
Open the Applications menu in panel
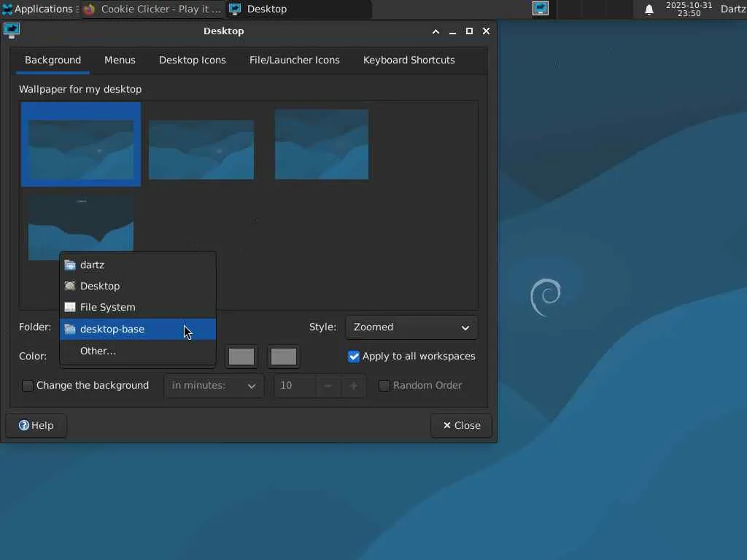39,9
